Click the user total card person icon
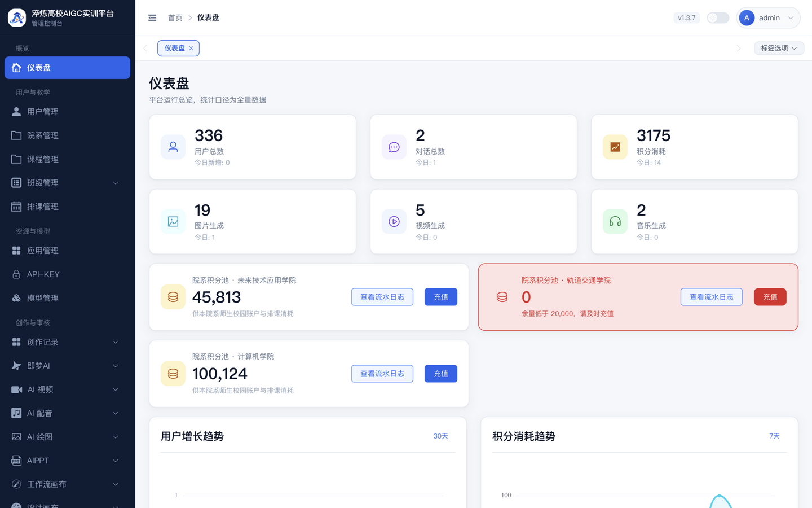Viewport: 812px width, 508px height. 173,147
